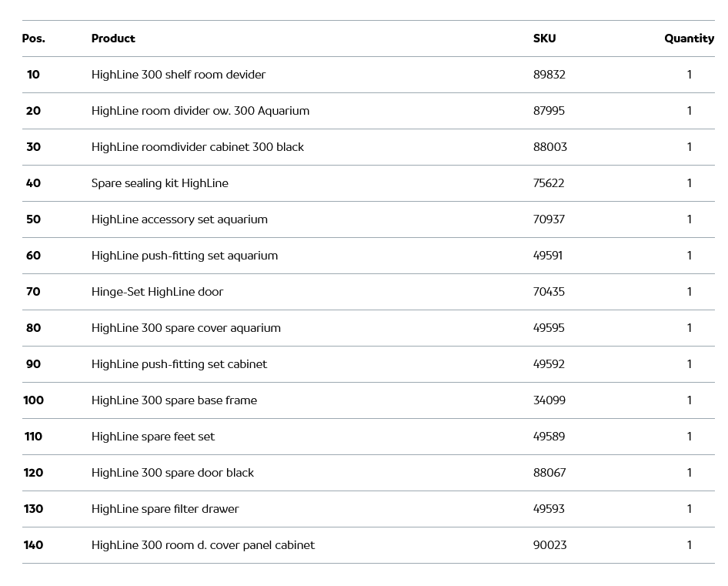
Task: Open HighLine 300 shelf room devider product
Action: (179, 75)
